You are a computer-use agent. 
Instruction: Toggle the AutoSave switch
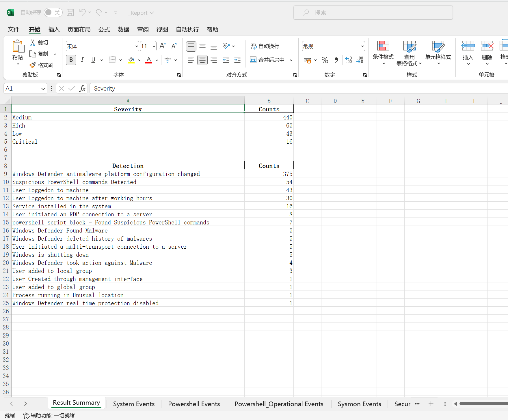coord(53,12)
